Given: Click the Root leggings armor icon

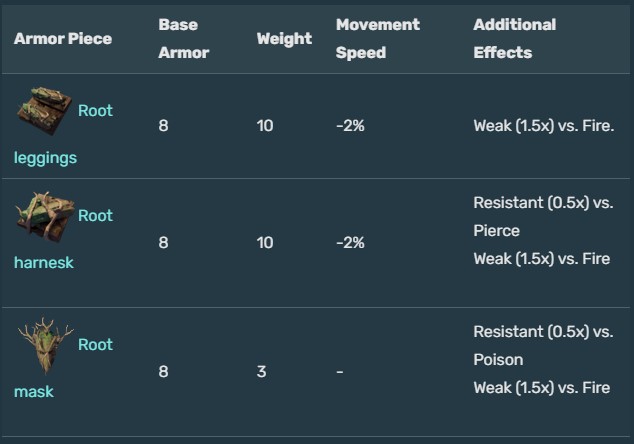Looking at the screenshot, I should 45,110.
